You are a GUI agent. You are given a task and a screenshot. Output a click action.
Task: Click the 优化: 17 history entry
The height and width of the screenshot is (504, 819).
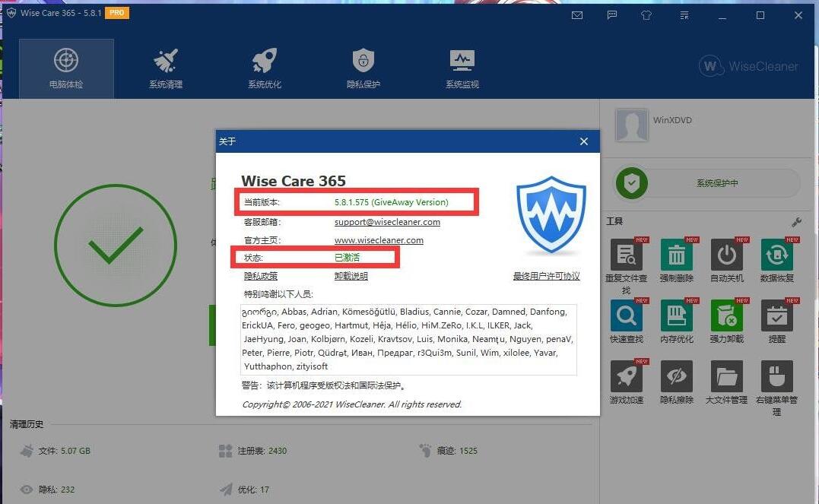pos(244,490)
